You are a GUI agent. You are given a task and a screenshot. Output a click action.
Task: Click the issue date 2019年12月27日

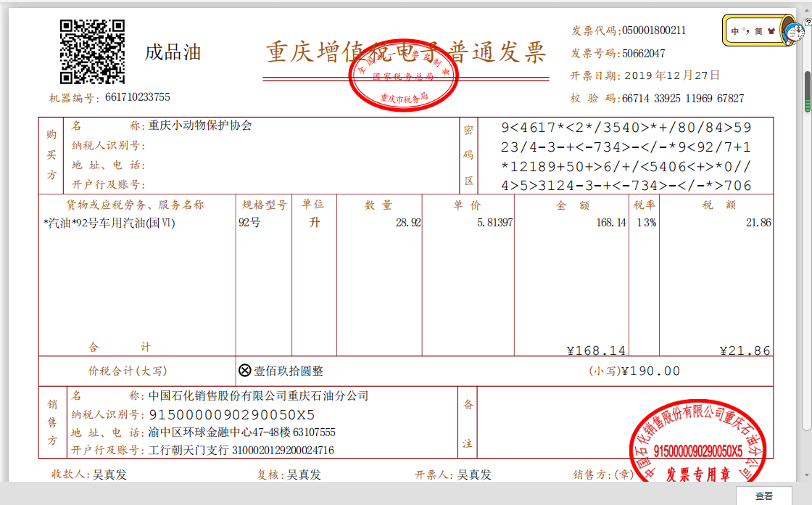pyautogui.click(x=672, y=75)
